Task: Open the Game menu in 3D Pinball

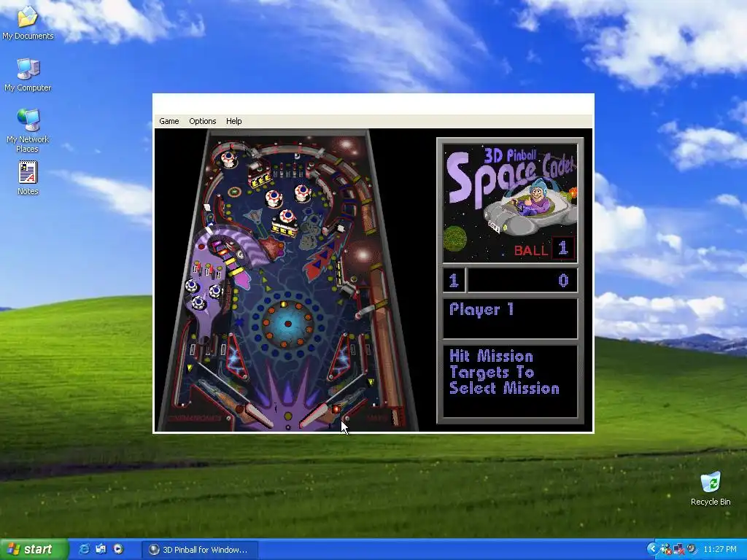Action: (169, 121)
